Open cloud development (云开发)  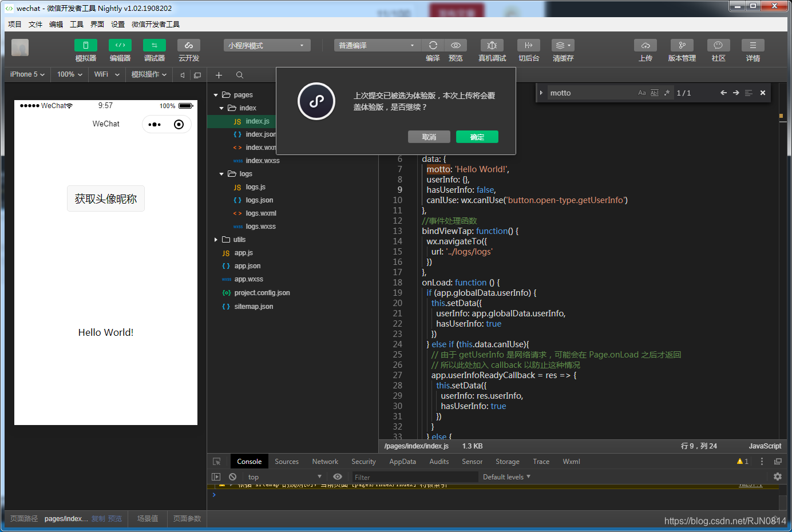point(188,45)
